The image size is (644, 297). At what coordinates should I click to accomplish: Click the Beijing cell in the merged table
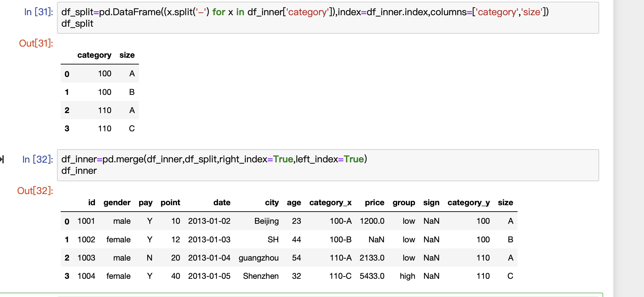pos(266,221)
